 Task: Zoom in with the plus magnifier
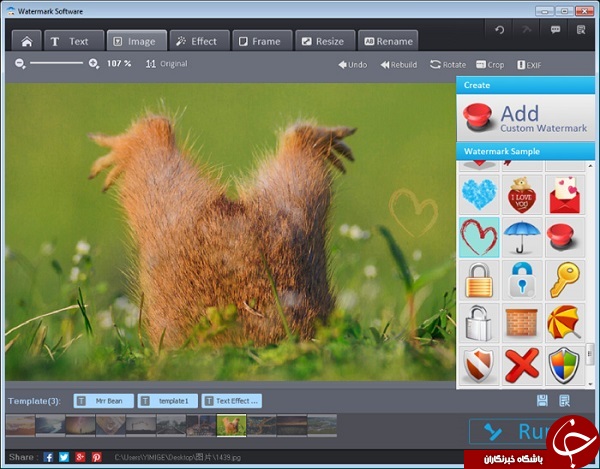[94, 64]
